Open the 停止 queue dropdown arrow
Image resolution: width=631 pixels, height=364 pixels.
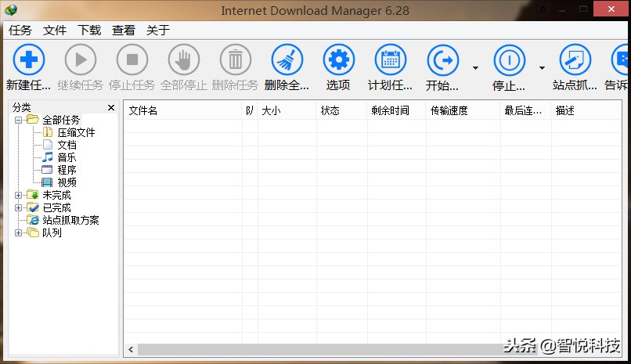(x=542, y=67)
